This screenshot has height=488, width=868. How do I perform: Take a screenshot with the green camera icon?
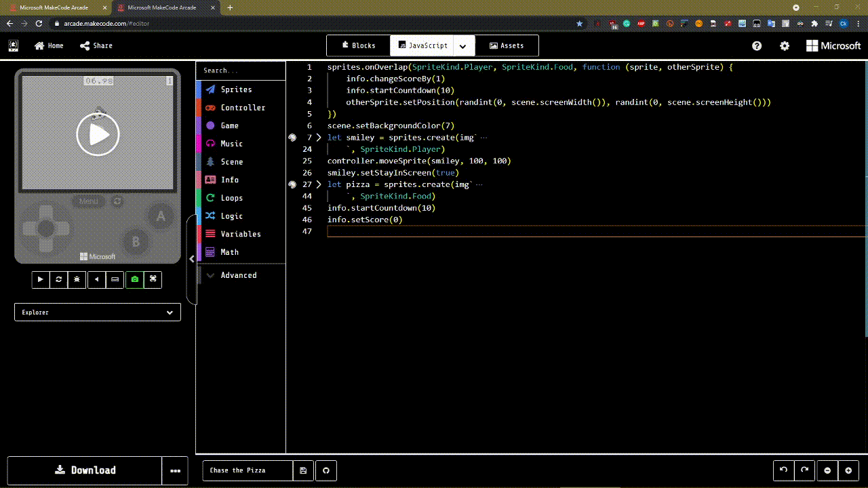[134, 279]
